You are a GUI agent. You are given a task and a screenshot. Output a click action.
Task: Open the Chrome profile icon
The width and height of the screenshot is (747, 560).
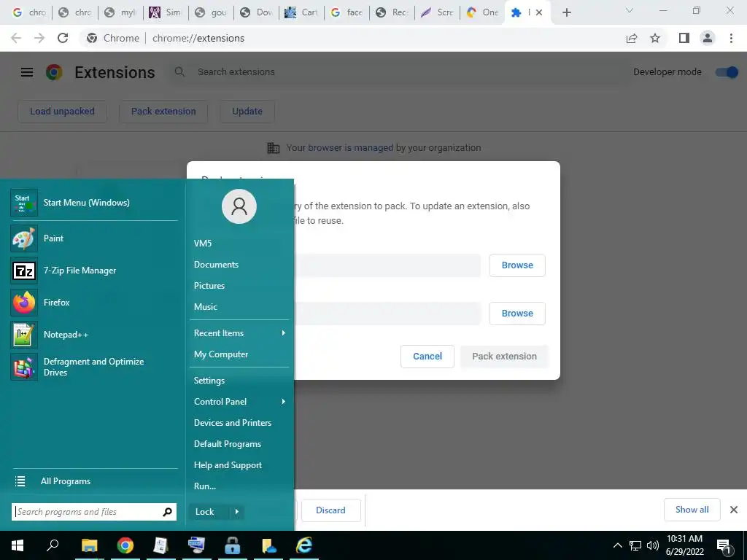point(708,38)
